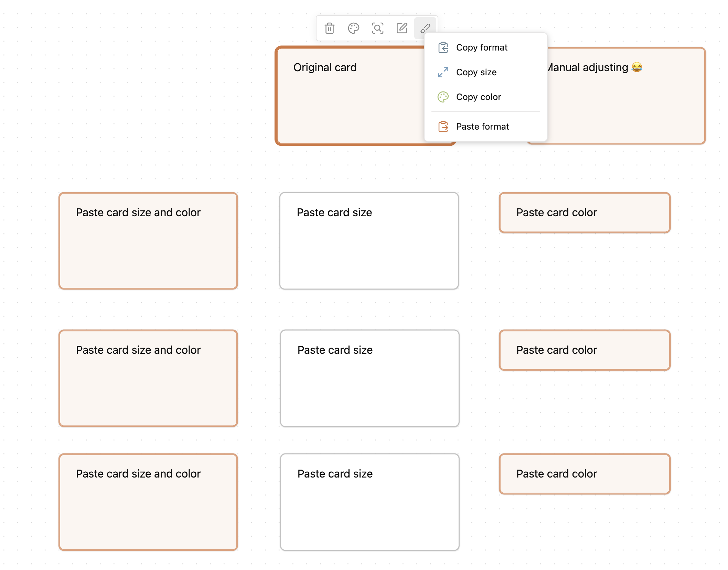Click the trash delete icon in toolbar
The width and height of the screenshot is (728, 570).
(x=329, y=28)
